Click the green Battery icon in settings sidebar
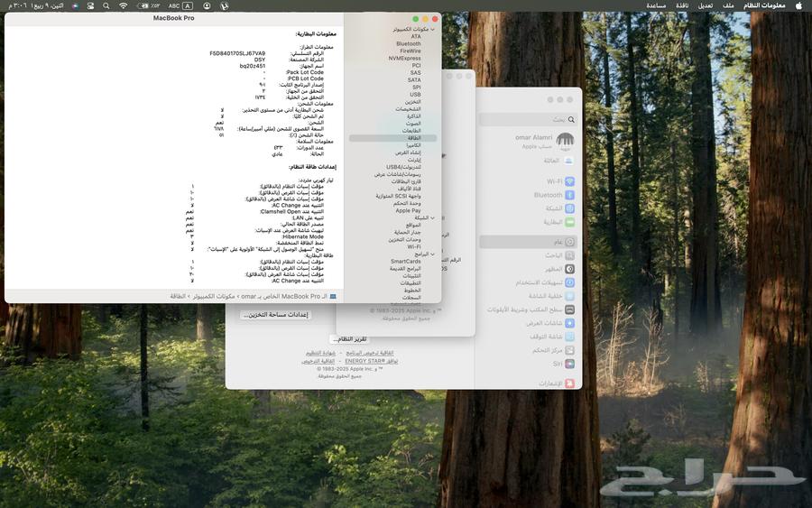The image size is (812, 508). point(569,221)
